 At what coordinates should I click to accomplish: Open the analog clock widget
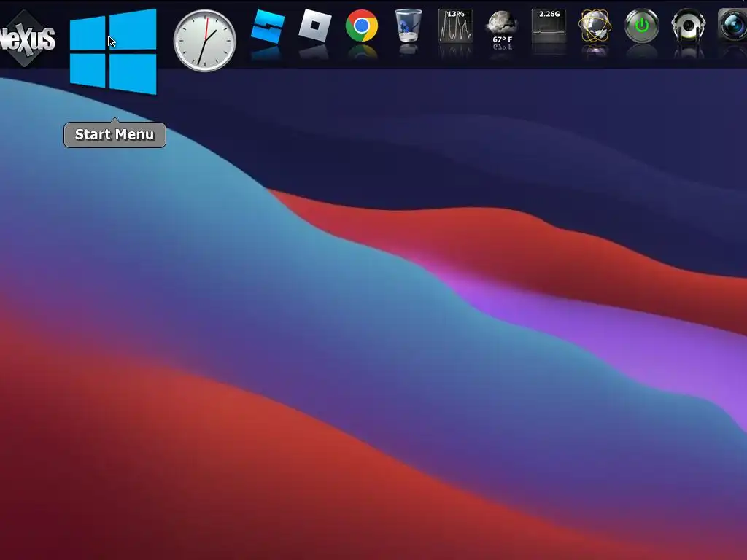click(205, 41)
